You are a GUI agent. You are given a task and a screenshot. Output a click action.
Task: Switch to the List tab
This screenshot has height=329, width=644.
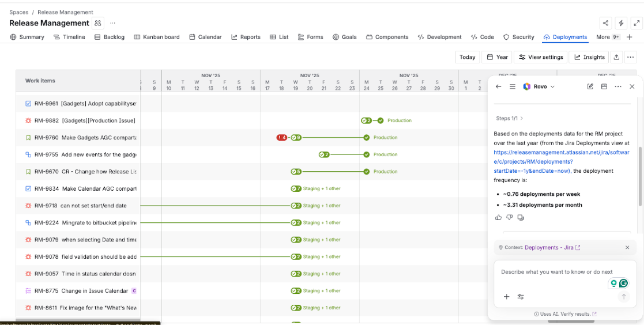(279, 37)
